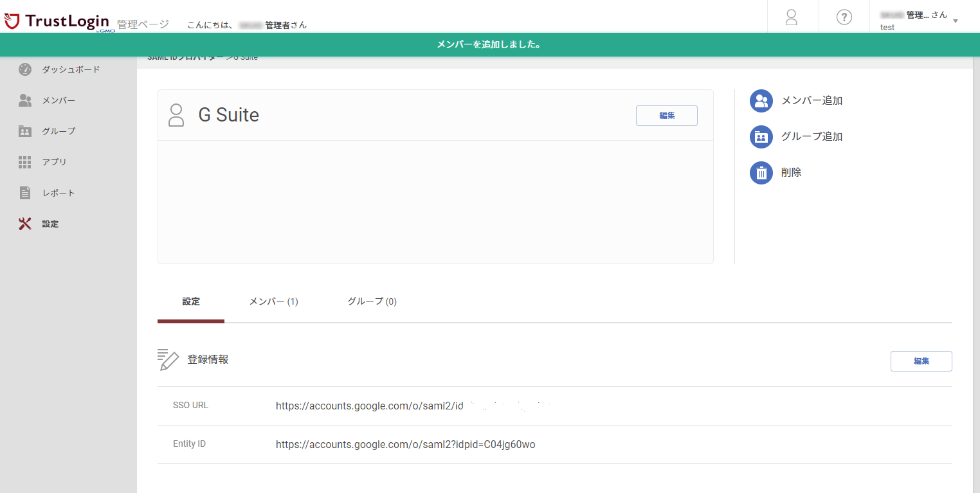Click the メンバーを追加しました notification banner
Viewport: 980px width, 493px height.
point(490,45)
